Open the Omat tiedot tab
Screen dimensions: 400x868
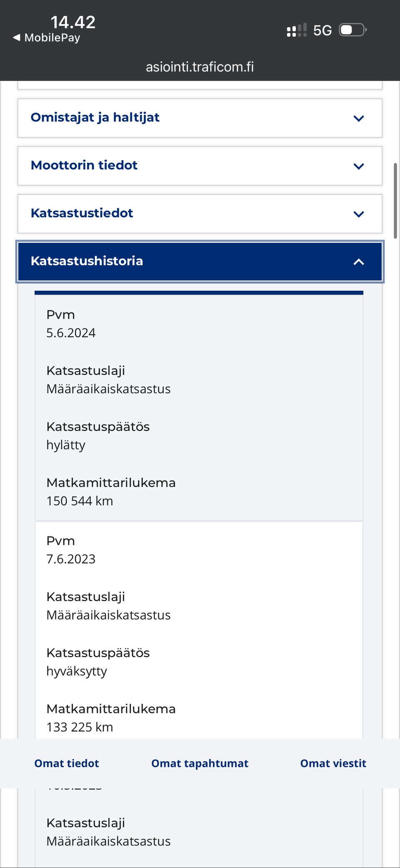[67, 763]
